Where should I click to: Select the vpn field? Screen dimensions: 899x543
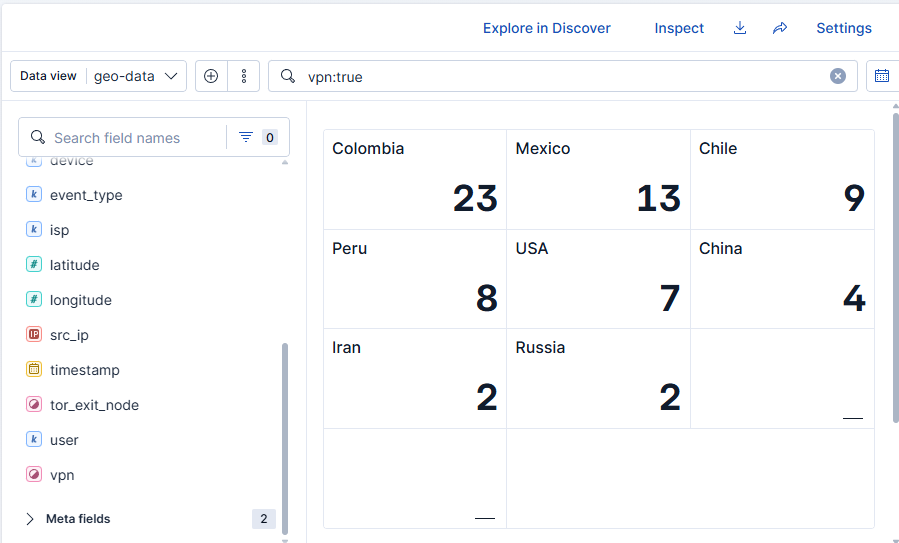point(62,475)
